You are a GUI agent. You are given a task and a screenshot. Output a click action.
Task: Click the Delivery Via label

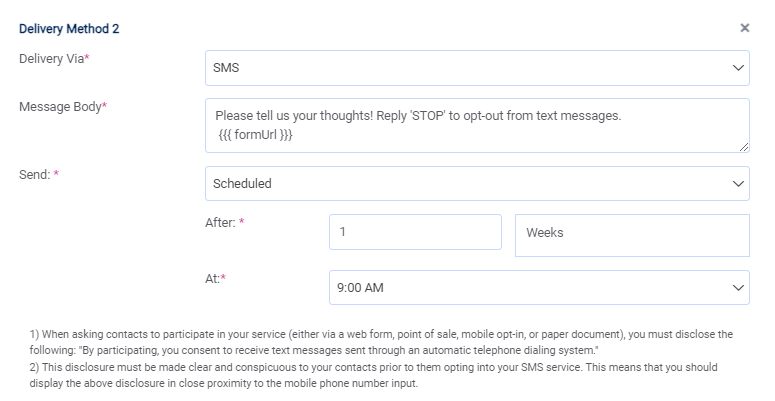point(54,59)
